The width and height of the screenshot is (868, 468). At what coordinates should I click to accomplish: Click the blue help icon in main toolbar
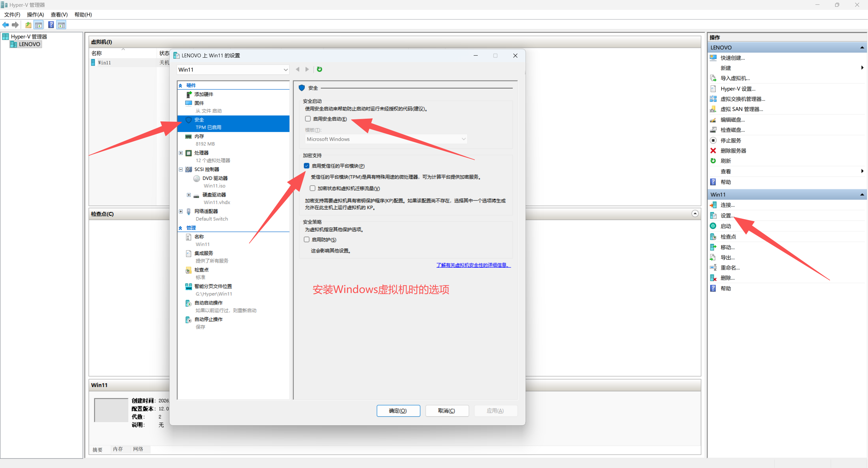(x=51, y=25)
